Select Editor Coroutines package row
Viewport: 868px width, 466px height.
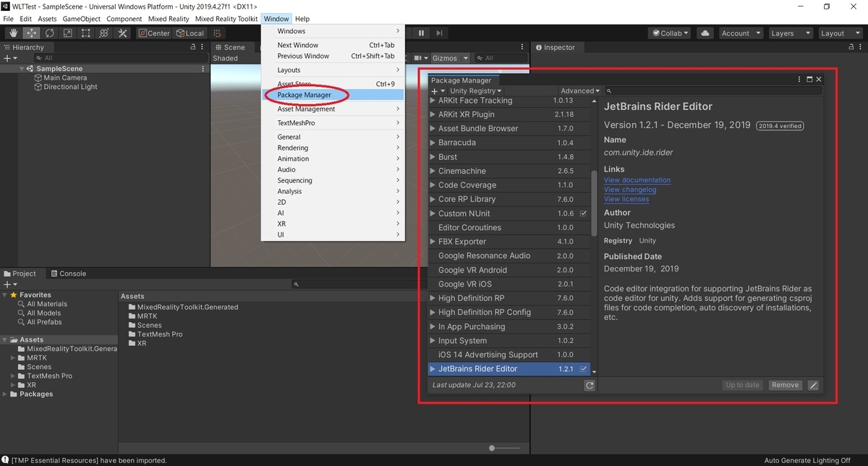tap(510, 227)
